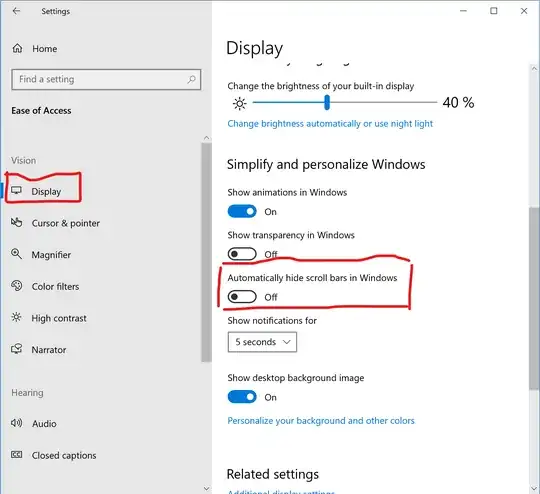540x494 pixels.
Task: Select the Display menu item
Action: (x=46, y=191)
